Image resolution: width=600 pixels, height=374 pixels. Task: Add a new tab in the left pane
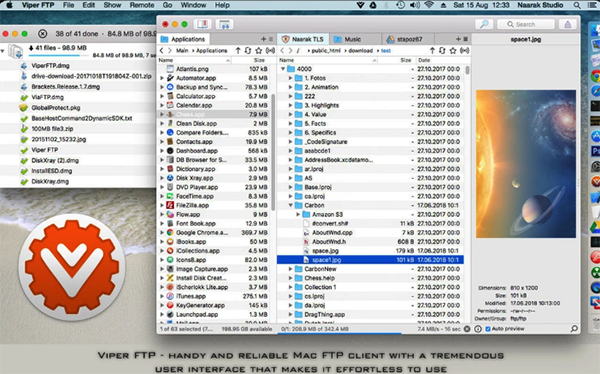click(263, 39)
